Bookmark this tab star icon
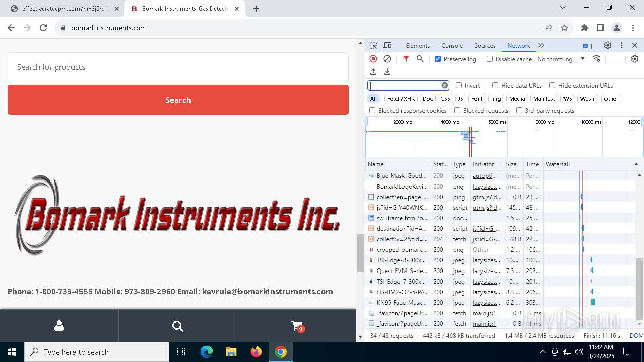644x362 pixels. (x=565, y=28)
